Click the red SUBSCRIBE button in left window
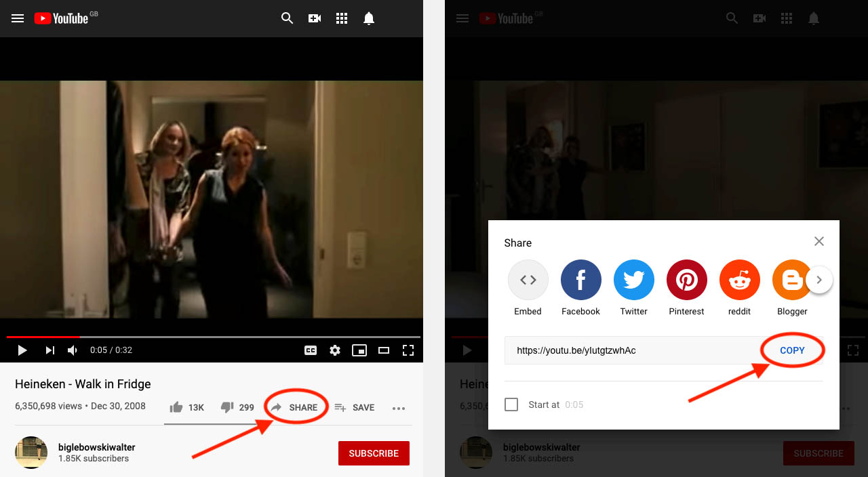 (x=374, y=453)
